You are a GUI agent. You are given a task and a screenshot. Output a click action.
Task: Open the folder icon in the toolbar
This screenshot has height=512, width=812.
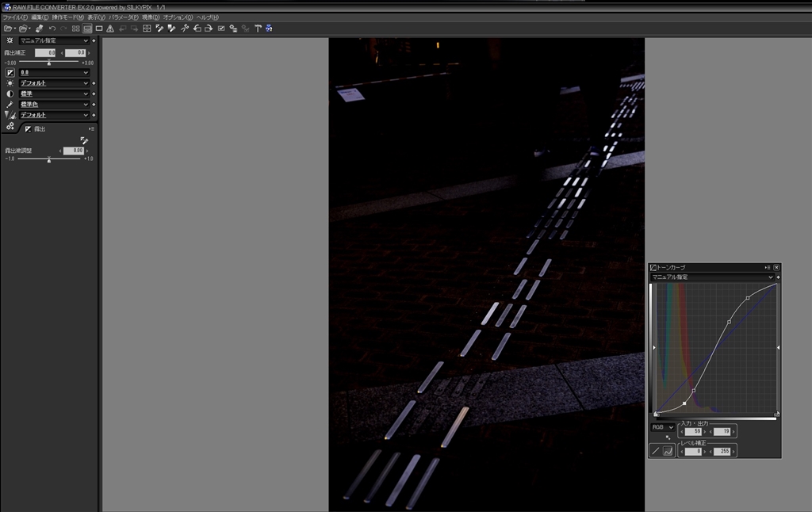[23, 29]
